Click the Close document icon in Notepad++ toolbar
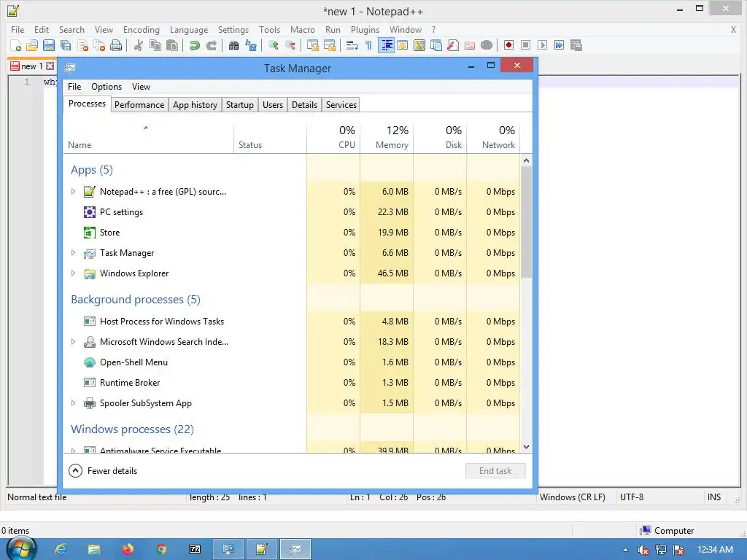 82,45
